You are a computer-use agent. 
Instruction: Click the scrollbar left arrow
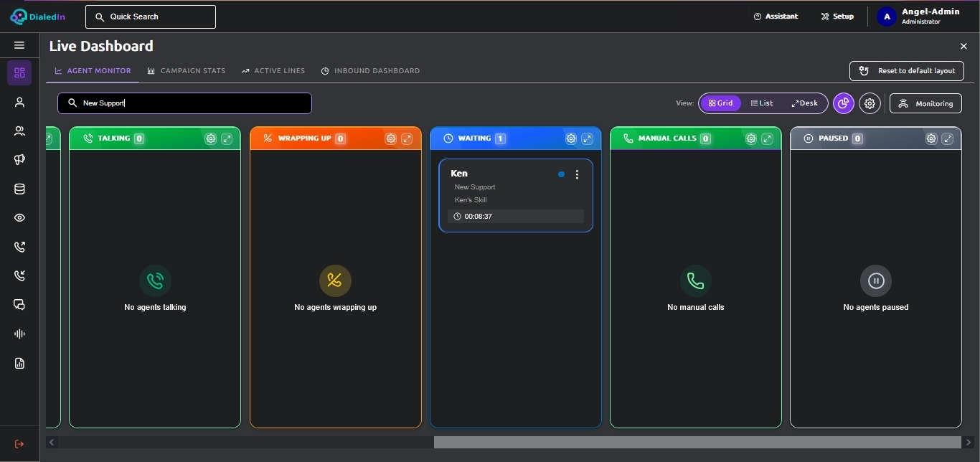point(52,443)
